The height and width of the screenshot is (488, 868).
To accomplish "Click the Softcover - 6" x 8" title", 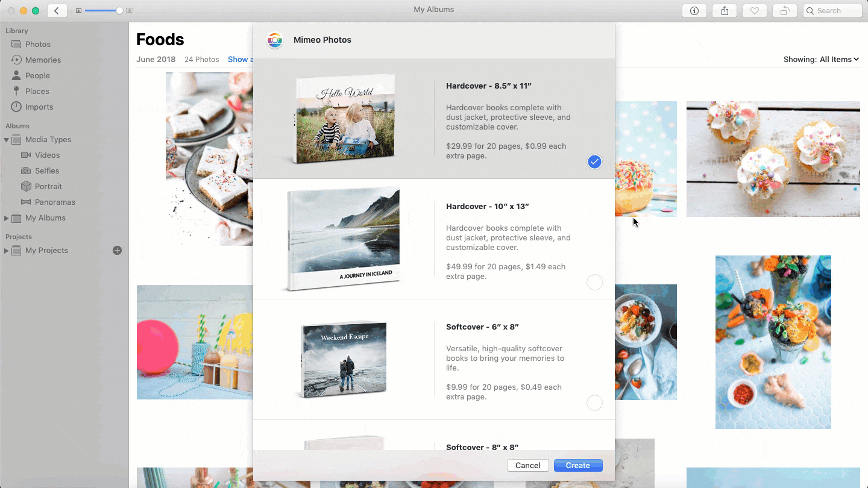I will coord(482,327).
